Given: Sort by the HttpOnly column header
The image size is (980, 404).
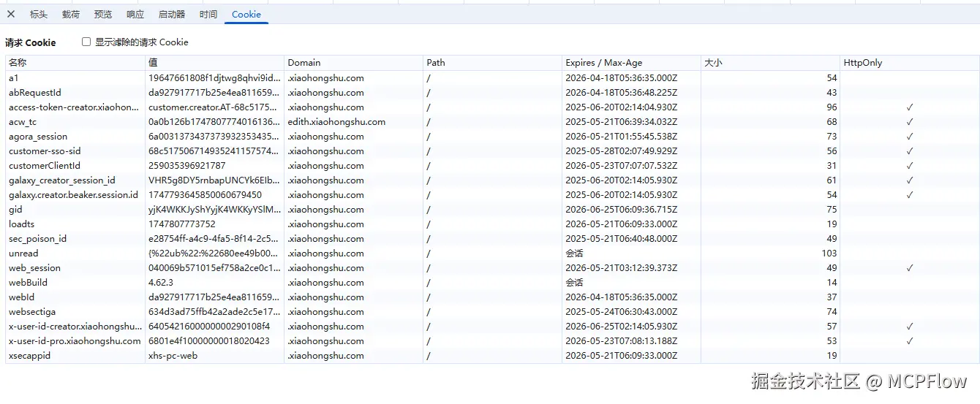Looking at the screenshot, I should point(909,63).
